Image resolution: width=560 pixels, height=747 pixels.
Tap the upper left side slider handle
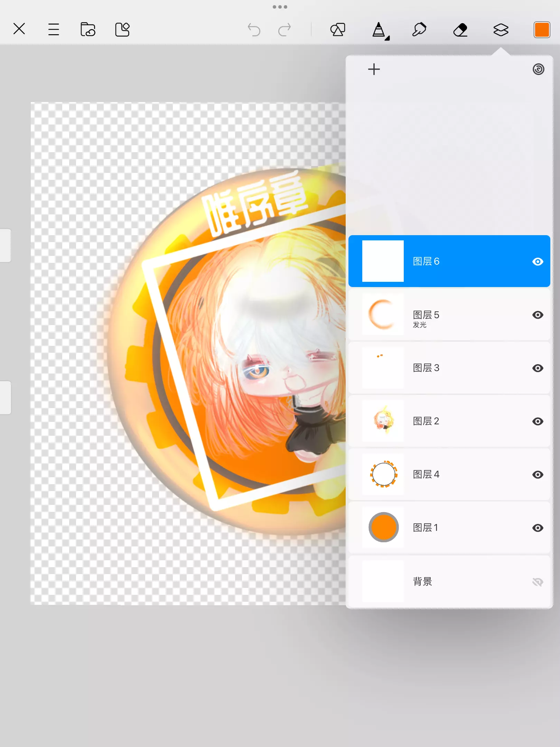click(x=6, y=246)
